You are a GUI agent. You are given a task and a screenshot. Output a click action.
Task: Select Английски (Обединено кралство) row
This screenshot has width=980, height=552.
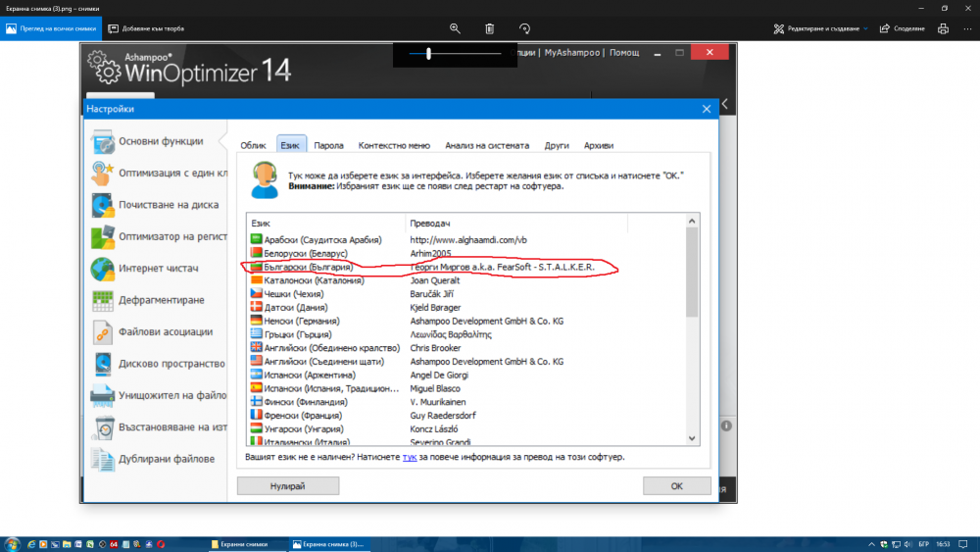coord(466,348)
